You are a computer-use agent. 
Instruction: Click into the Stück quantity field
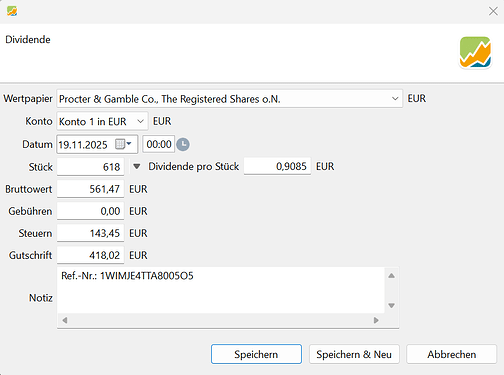click(90, 166)
